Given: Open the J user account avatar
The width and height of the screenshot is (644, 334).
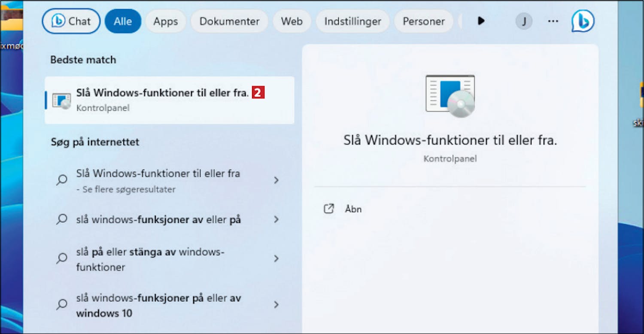Looking at the screenshot, I should 524,21.
